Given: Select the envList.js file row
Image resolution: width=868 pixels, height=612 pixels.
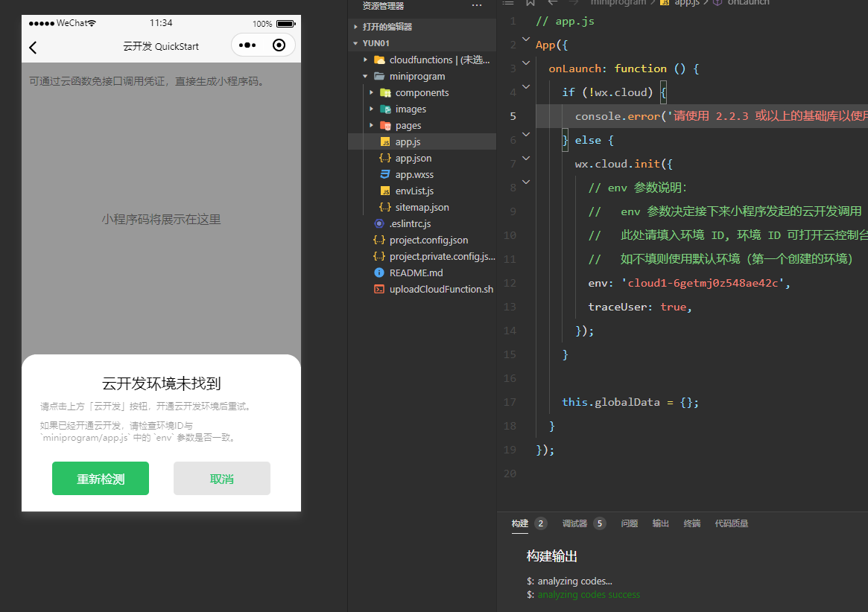Looking at the screenshot, I should tap(422, 191).
